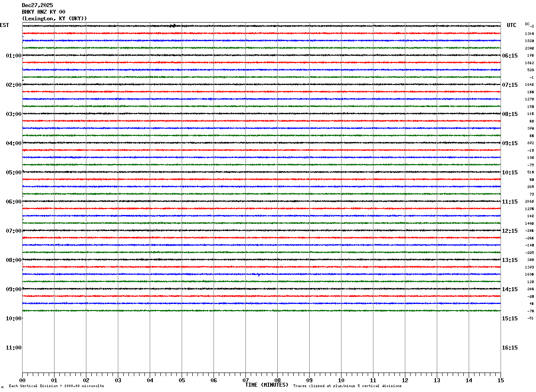Screen dimensions: 536x392
Task: Click minute tick label 01 on the time axis
Action: pyautogui.click(x=54, y=380)
